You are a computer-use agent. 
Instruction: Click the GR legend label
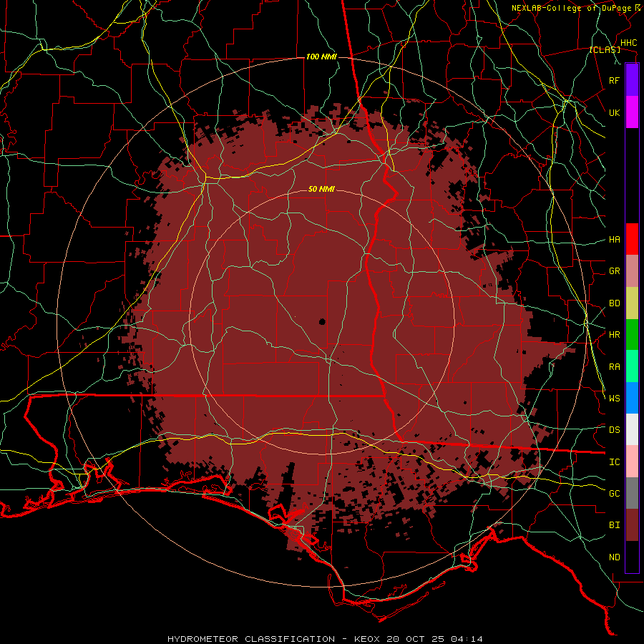(614, 271)
